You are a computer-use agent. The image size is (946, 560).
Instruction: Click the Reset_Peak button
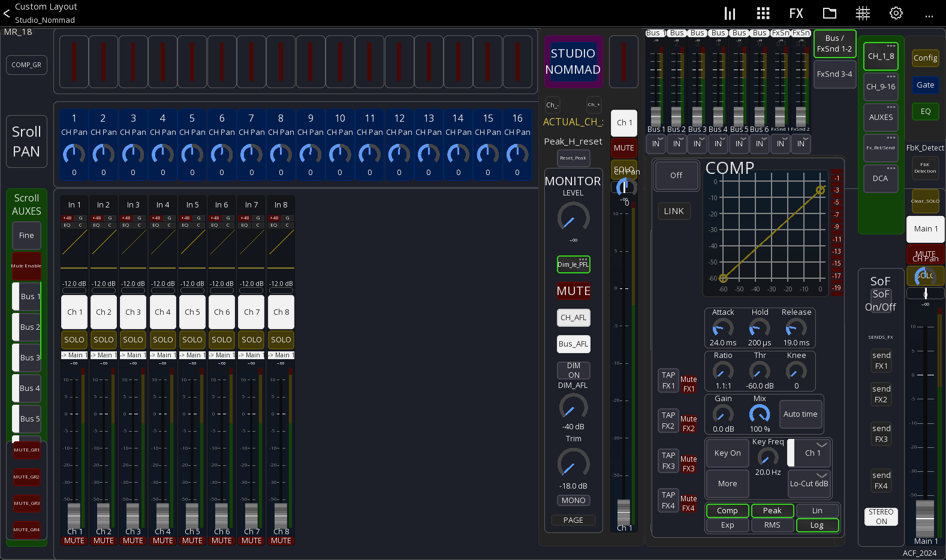pyautogui.click(x=574, y=158)
